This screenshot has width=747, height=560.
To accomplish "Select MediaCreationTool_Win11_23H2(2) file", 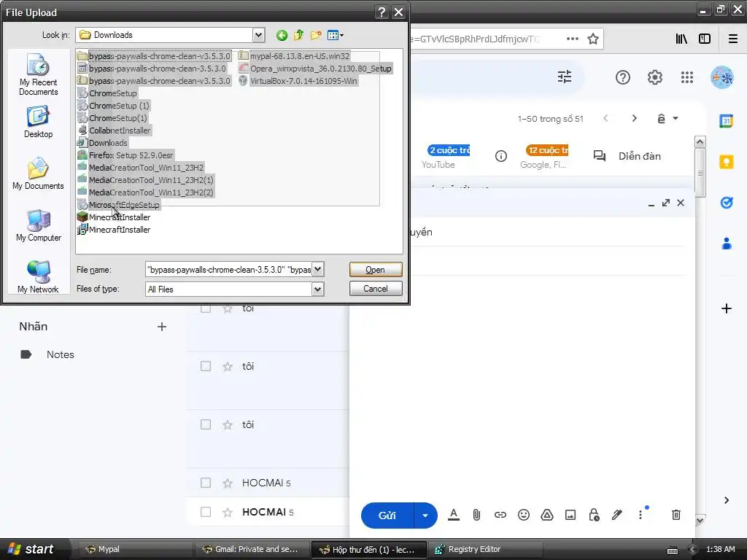I will 146,192.
